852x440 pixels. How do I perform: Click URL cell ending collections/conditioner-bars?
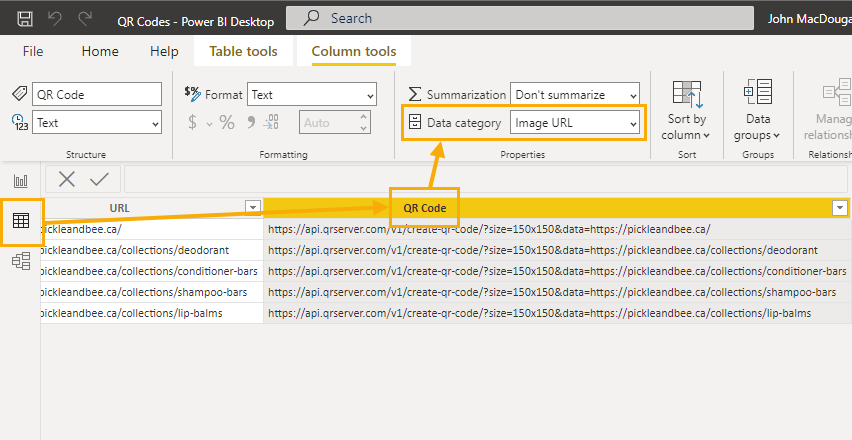coord(152,271)
